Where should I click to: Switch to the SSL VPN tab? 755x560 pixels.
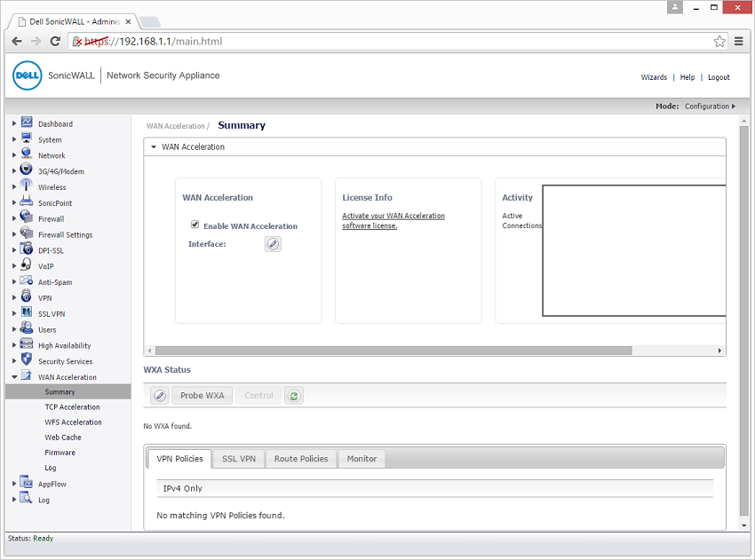(x=239, y=459)
